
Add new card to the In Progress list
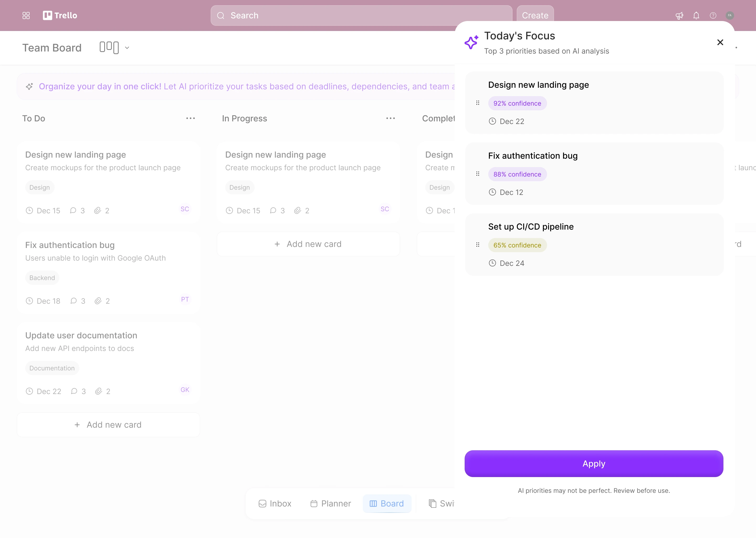308,244
